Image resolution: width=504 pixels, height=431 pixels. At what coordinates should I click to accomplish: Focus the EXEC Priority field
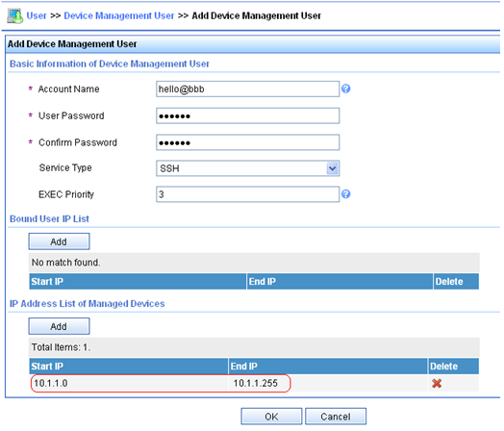247,194
